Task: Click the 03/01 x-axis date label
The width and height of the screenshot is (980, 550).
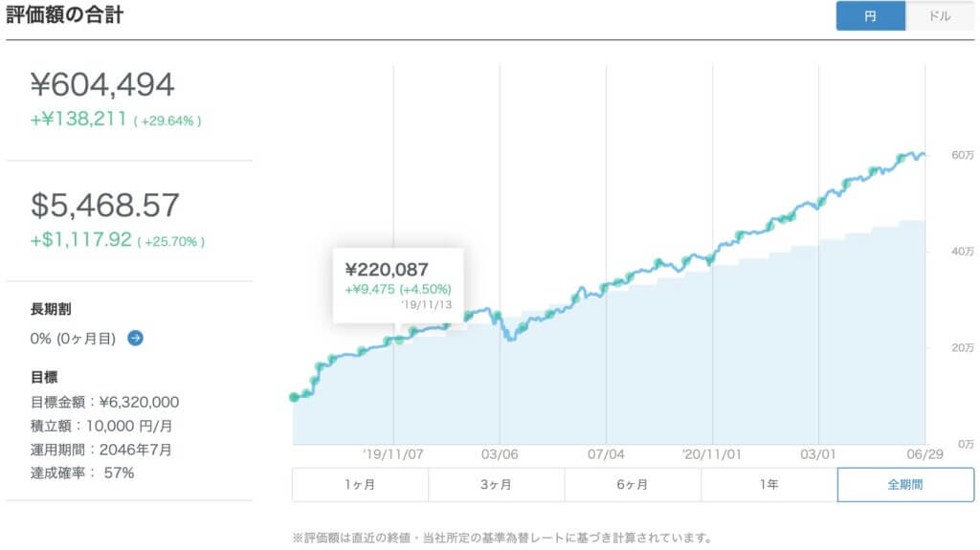Action: click(x=817, y=454)
